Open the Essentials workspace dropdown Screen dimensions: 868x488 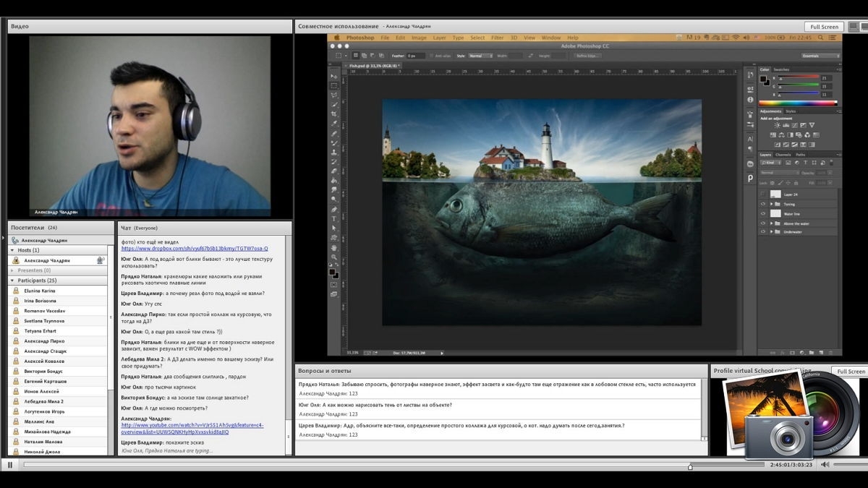[x=821, y=56]
